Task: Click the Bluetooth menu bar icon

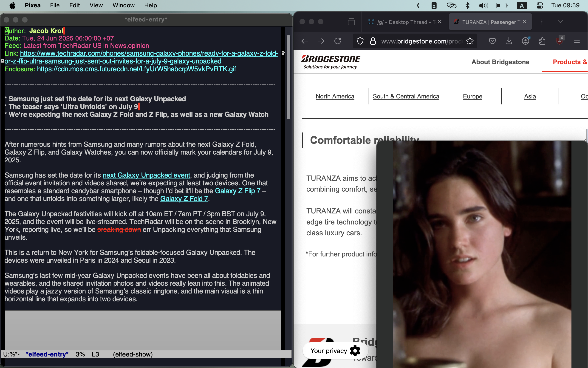Action: (x=467, y=5)
